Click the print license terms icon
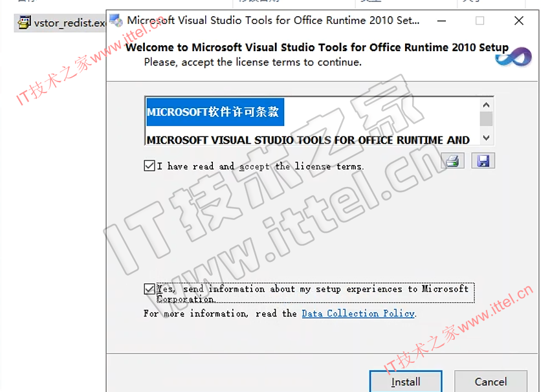 [452, 160]
